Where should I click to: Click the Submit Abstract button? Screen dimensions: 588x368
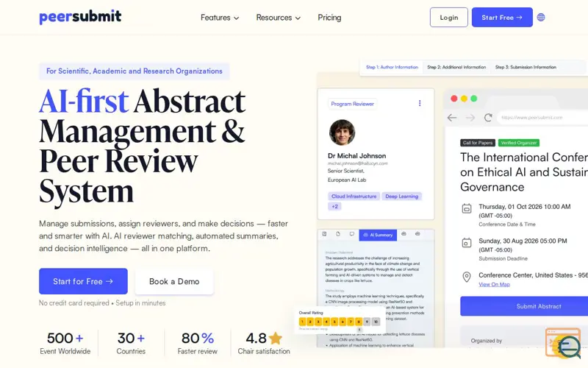pyautogui.click(x=524, y=306)
